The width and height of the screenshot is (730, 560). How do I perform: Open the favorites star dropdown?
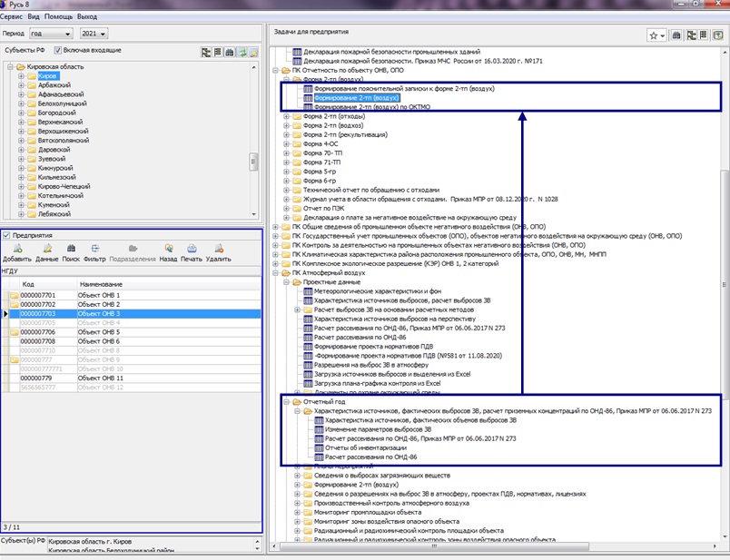coord(657,34)
